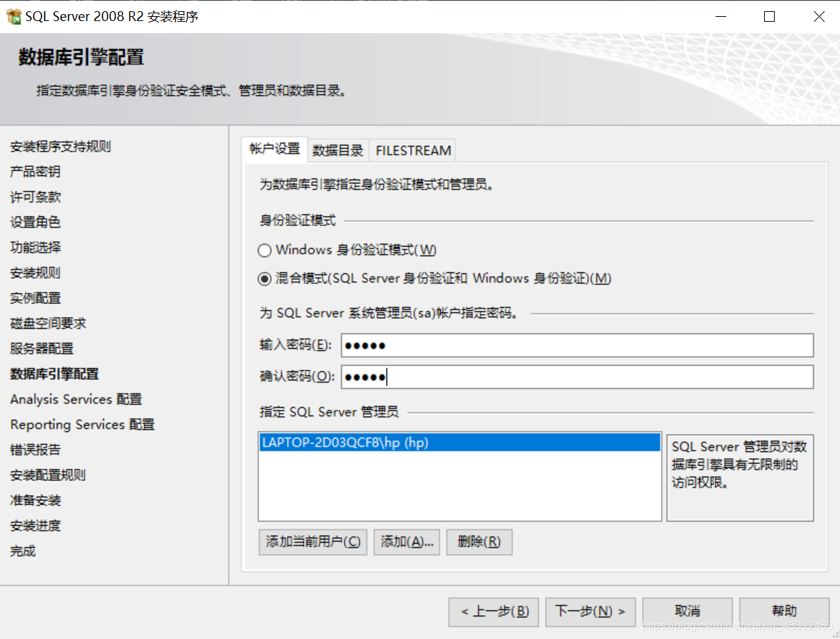This screenshot has width=840, height=639.
Task: Click the 添加(A)... button
Action: (407, 542)
